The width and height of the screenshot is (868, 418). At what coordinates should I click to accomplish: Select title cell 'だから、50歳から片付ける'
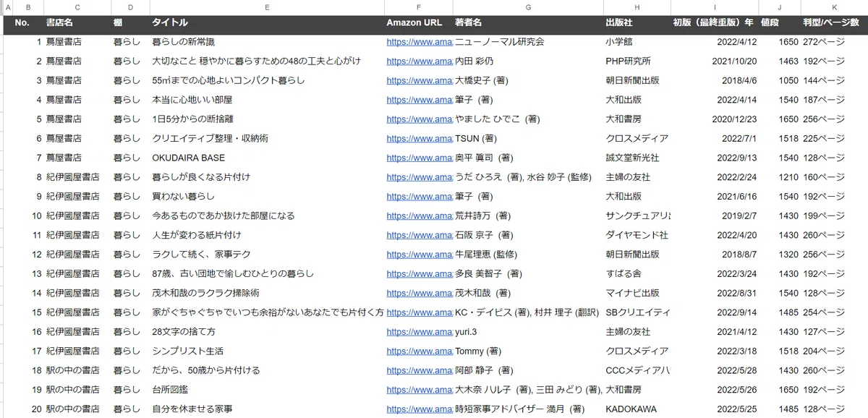(267, 370)
